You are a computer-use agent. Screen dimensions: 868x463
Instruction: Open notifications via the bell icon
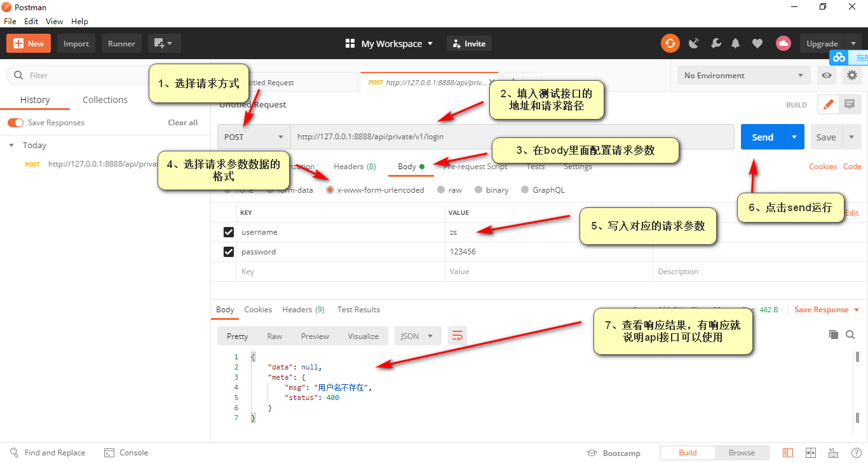click(735, 43)
